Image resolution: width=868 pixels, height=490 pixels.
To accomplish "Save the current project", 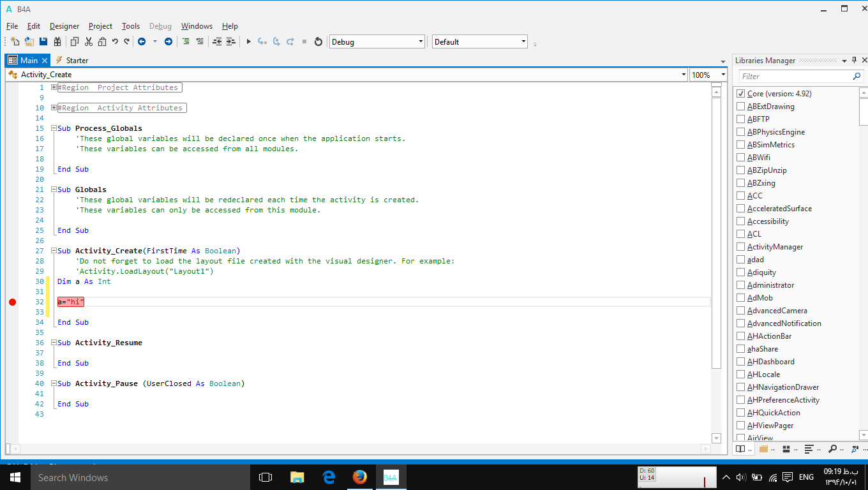I will click(42, 41).
